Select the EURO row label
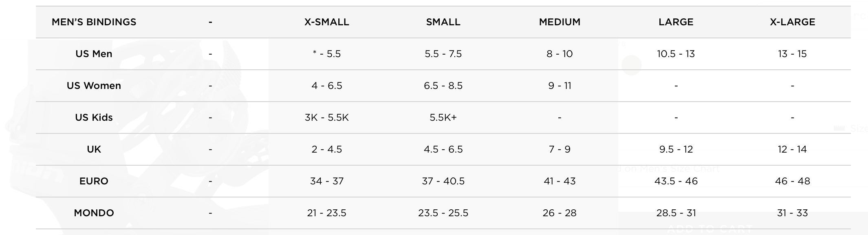Viewport: 868px width, 235px height. [94, 181]
